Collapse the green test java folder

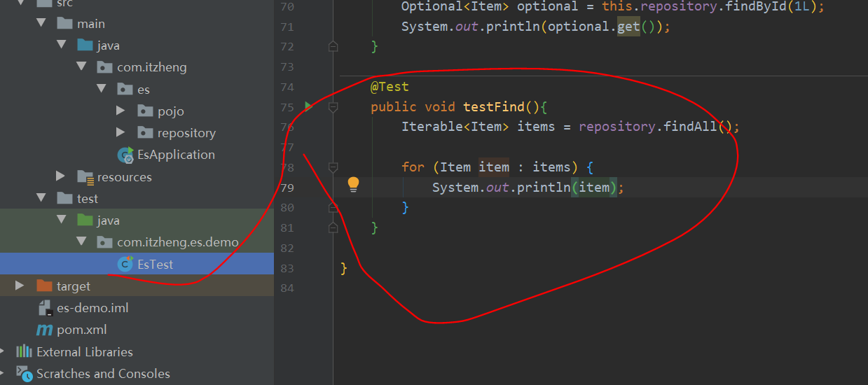pos(60,220)
